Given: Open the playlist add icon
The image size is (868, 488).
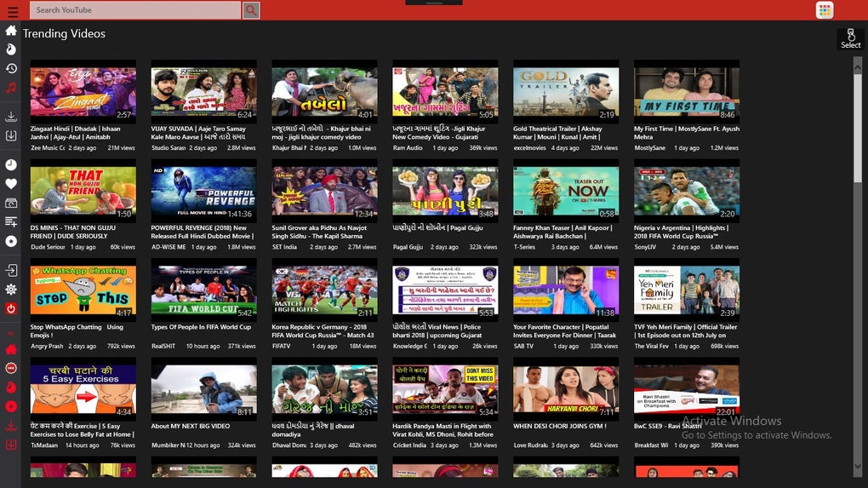Looking at the screenshot, I should (x=11, y=222).
